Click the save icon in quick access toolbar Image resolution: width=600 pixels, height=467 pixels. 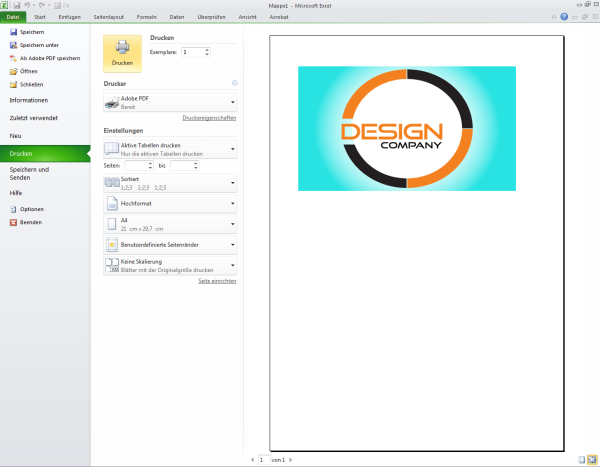click(x=17, y=5)
